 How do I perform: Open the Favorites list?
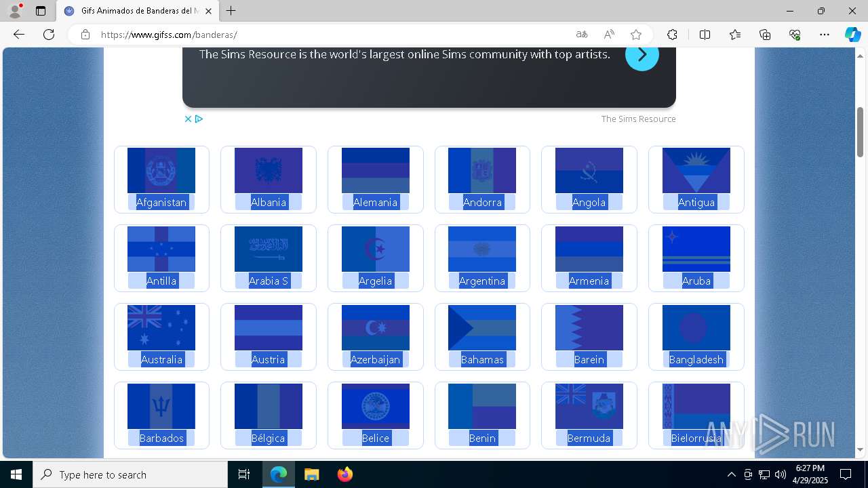735,35
